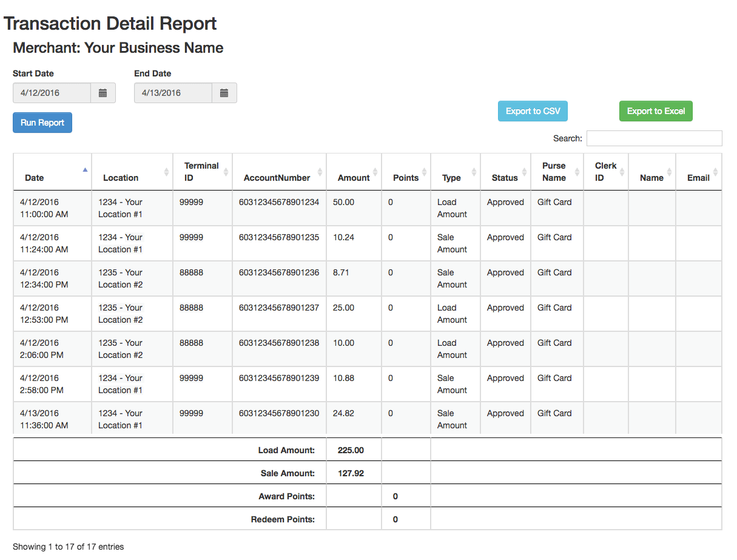
Task: Click the 'Showing 1 to 17 of 17 entries' text
Action: (x=68, y=547)
